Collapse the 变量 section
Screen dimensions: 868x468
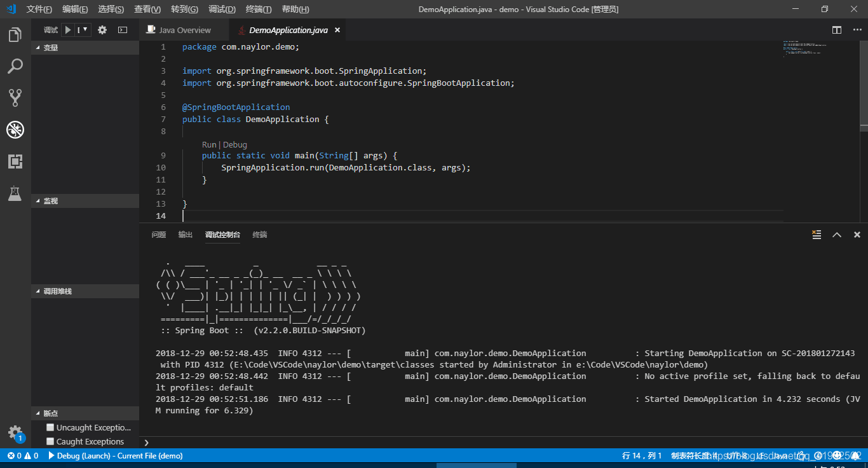pyautogui.click(x=85, y=47)
